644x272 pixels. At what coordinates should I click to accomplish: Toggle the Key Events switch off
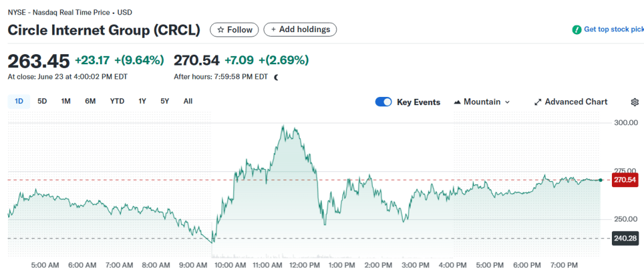click(384, 102)
